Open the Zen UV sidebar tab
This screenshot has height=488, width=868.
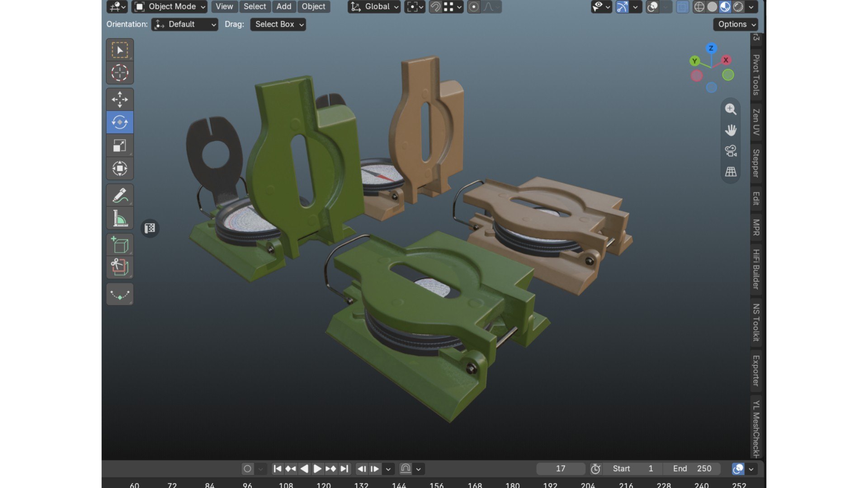point(756,122)
